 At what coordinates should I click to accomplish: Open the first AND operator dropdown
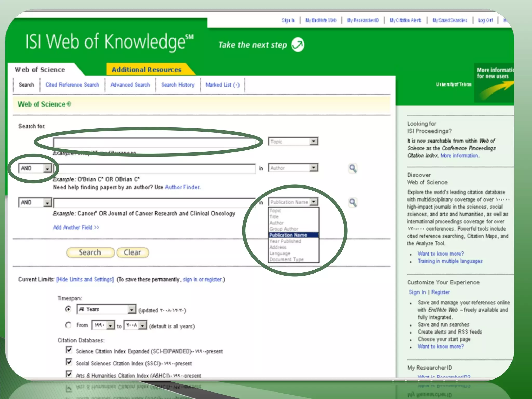click(47, 169)
